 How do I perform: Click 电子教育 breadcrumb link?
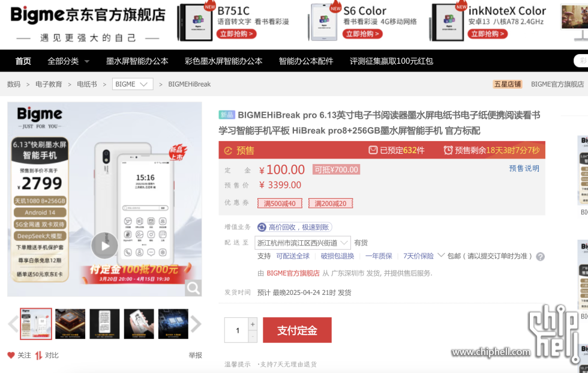pos(49,84)
